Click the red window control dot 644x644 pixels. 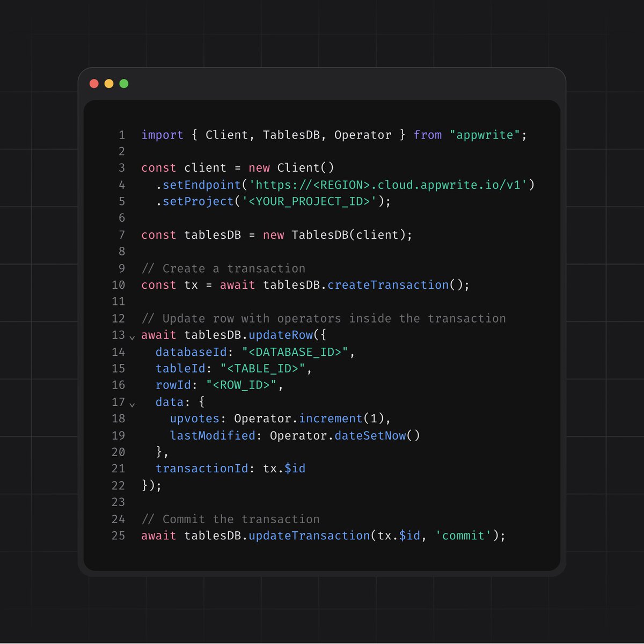(94, 83)
